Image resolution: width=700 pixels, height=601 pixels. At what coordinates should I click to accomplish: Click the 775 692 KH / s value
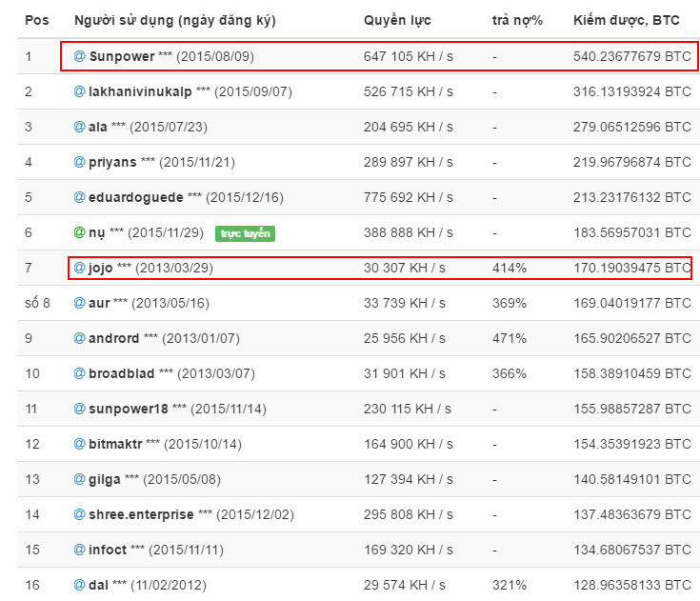408,197
